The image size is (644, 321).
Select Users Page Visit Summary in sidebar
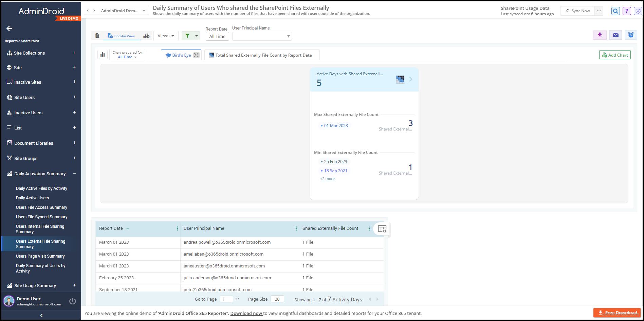click(40, 256)
